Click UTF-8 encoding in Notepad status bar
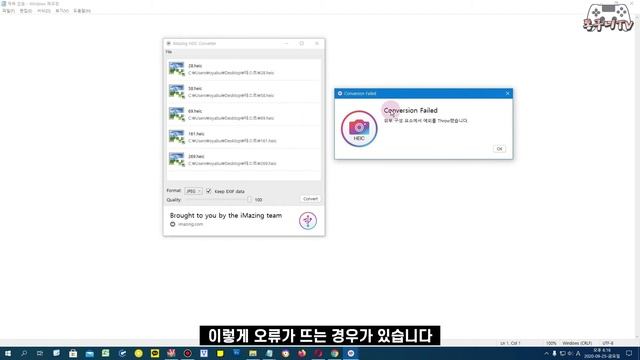 tap(608, 343)
